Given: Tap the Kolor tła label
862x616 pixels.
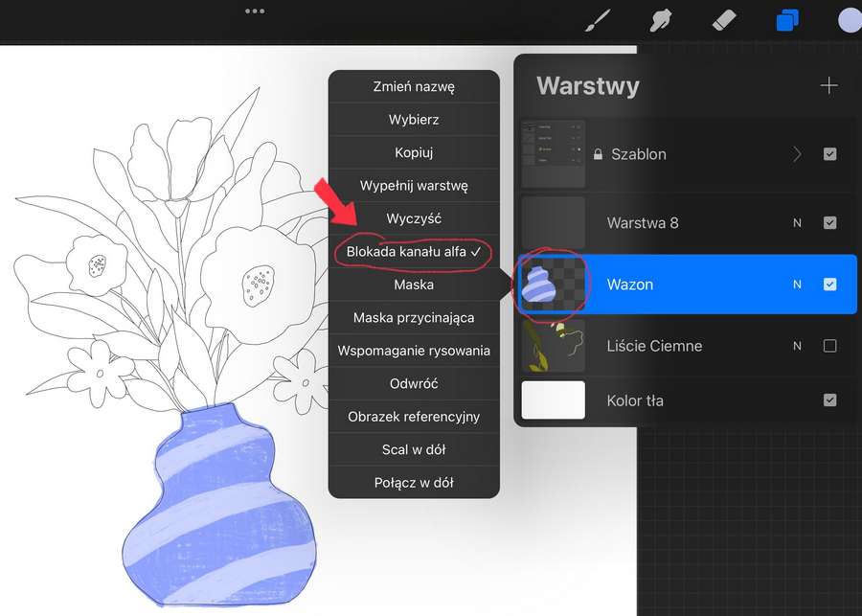Looking at the screenshot, I should click(x=635, y=400).
